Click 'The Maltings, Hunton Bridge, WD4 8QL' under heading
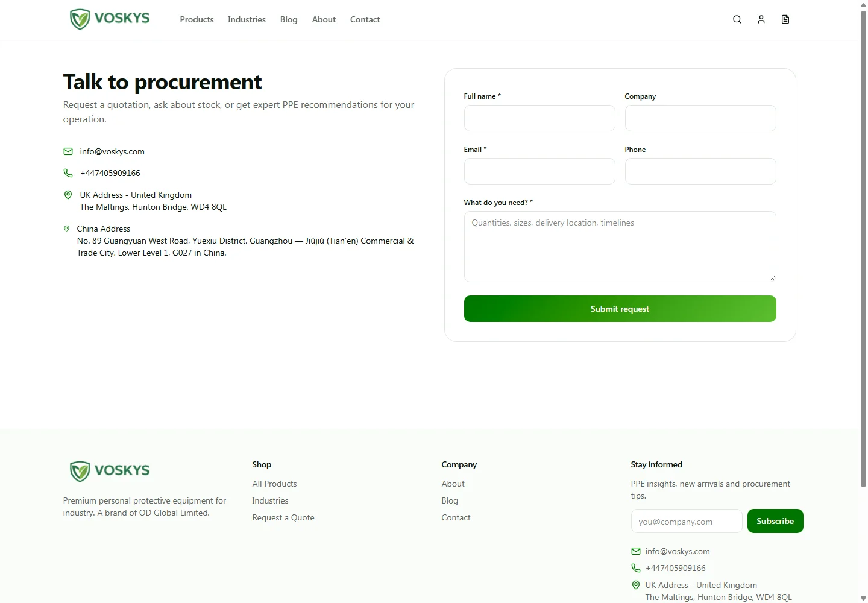Image resolution: width=868 pixels, height=603 pixels. (153, 207)
